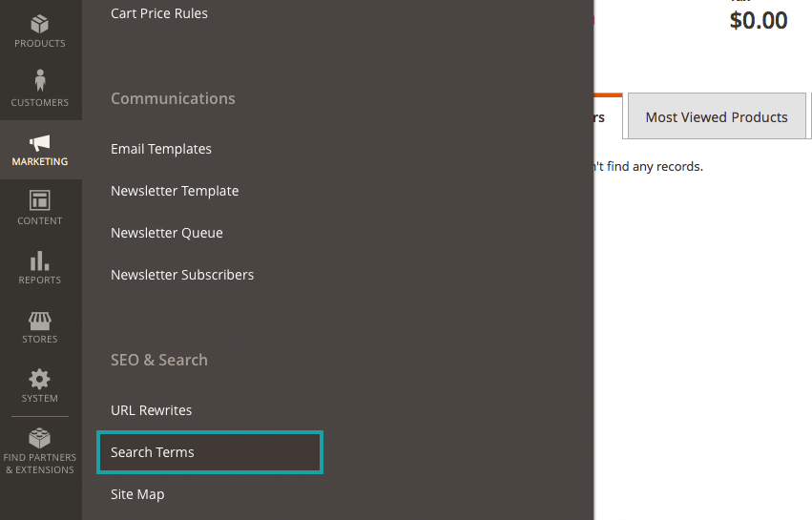This screenshot has height=520, width=812.
Task: Click the System gear icon
Action: pyautogui.click(x=40, y=380)
